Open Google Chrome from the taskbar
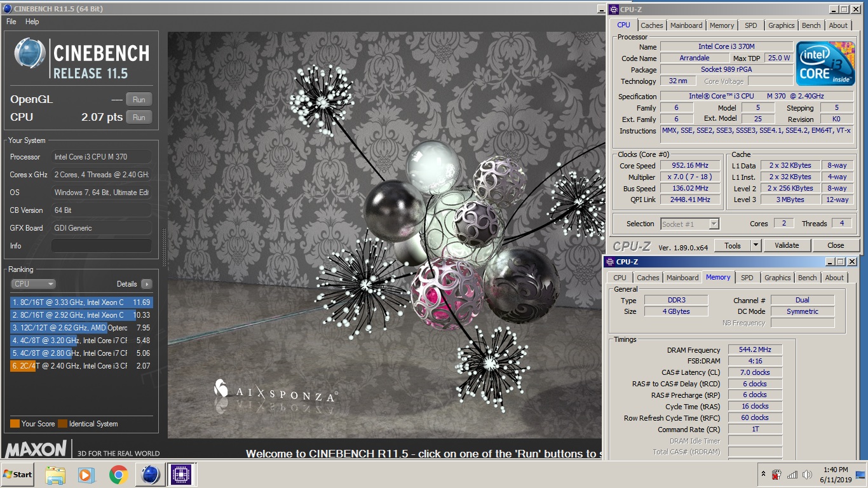The width and height of the screenshot is (868, 488). tap(118, 475)
